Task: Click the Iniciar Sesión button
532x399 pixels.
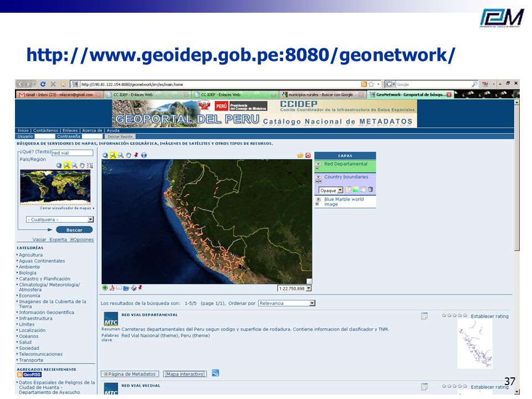Action: pyautogui.click(x=120, y=136)
